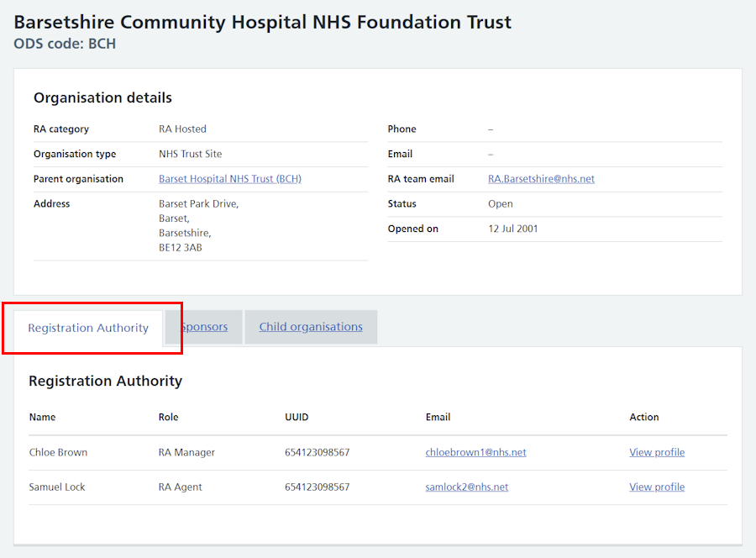
Task: Click the Action column header
Action: click(643, 417)
